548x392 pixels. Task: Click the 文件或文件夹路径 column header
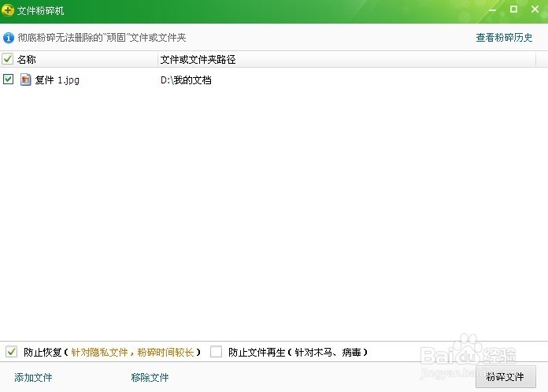(x=198, y=59)
